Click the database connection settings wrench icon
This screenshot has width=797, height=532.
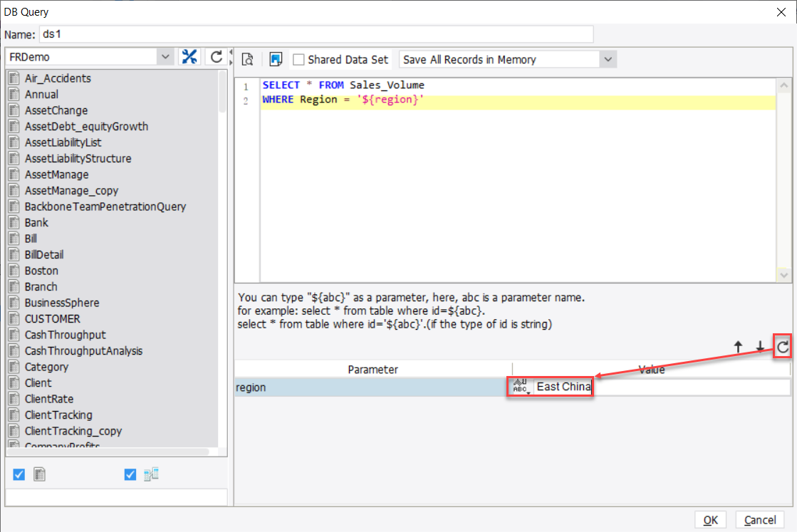tap(189, 55)
